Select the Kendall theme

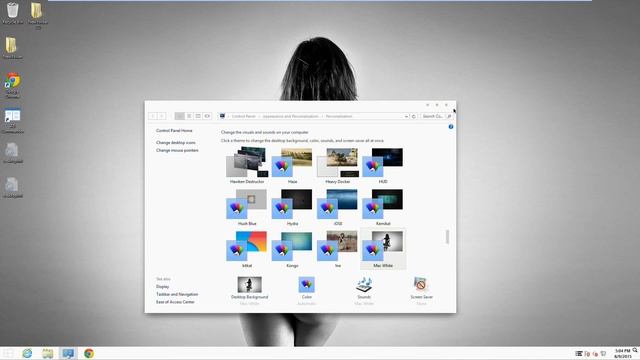click(x=383, y=207)
